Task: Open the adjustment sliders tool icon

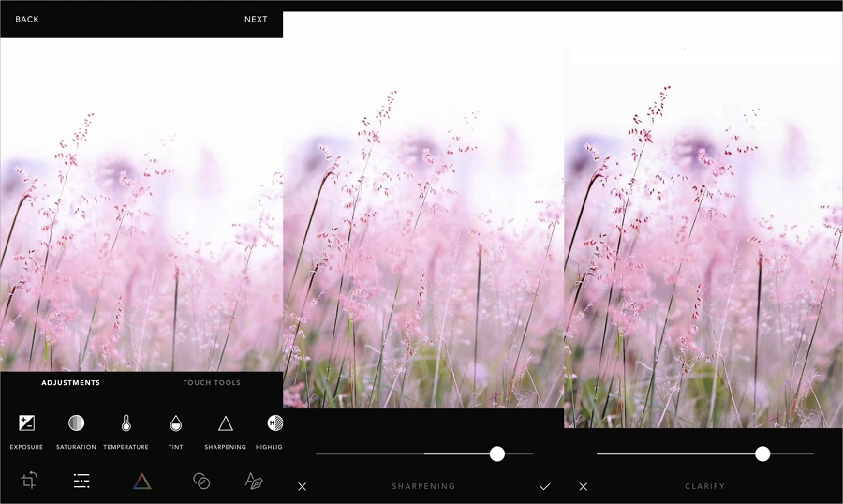Action: (81, 481)
